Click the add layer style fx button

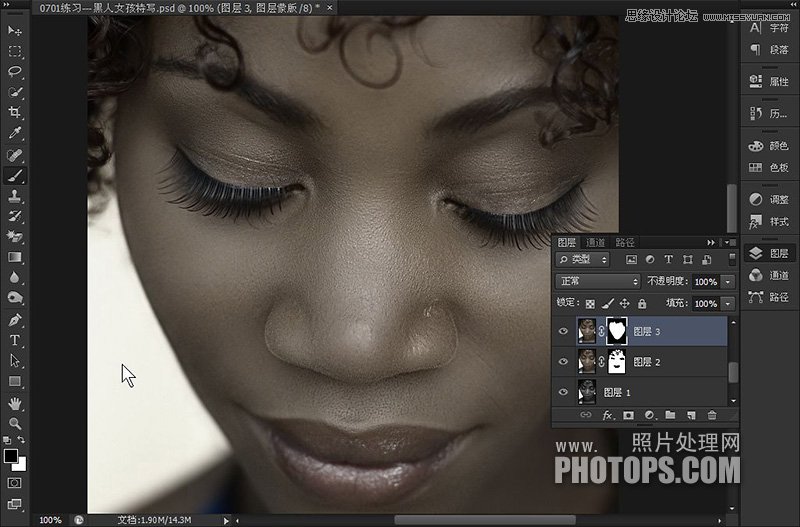click(x=607, y=416)
